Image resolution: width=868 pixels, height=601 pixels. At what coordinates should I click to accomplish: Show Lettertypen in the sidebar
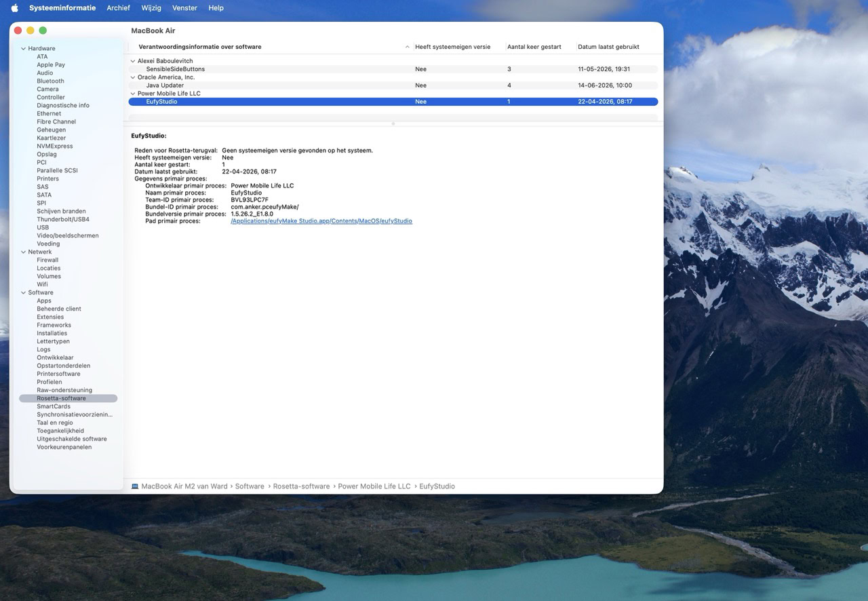click(53, 342)
